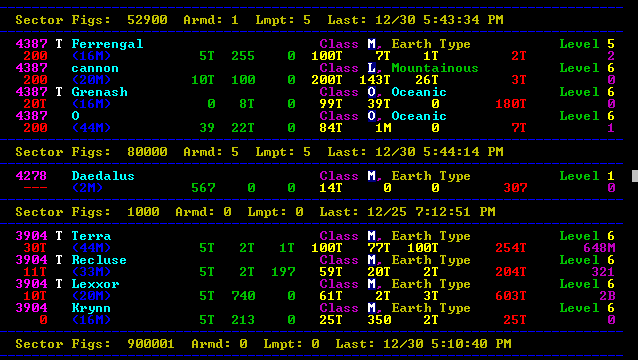Image resolution: width=638 pixels, height=360 pixels.
Task: Click the yellow value 26T
Action: 427,80
